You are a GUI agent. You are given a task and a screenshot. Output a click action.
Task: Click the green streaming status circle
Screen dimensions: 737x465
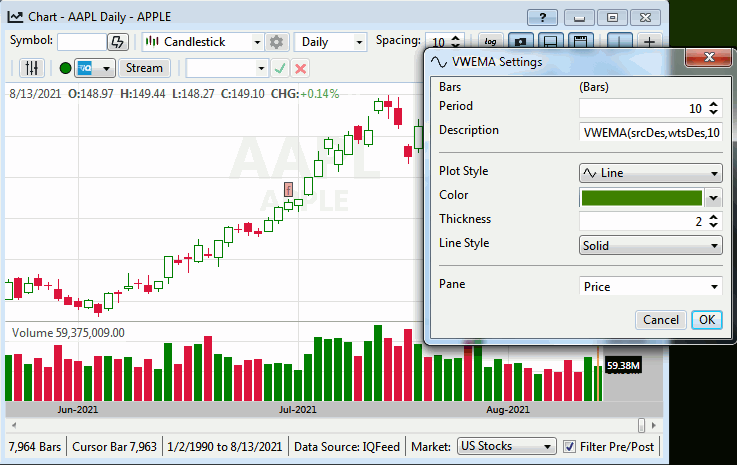65,68
